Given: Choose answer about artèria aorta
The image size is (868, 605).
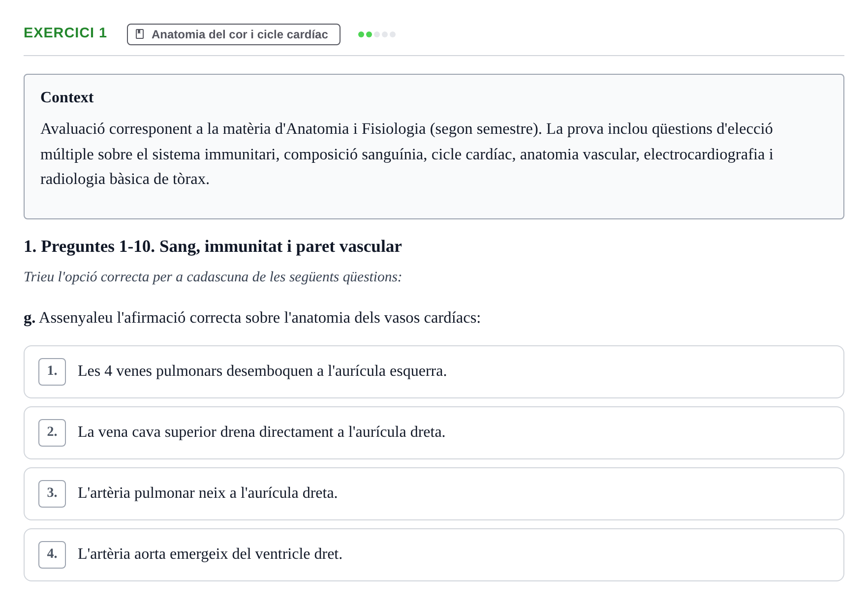Looking at the screenshot, I should [434, 555].
